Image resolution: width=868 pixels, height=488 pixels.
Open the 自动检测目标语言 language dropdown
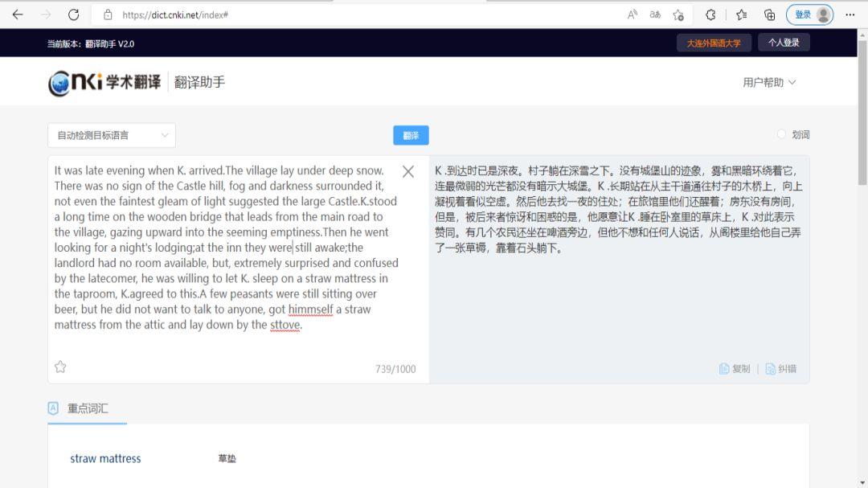[112, 135]
